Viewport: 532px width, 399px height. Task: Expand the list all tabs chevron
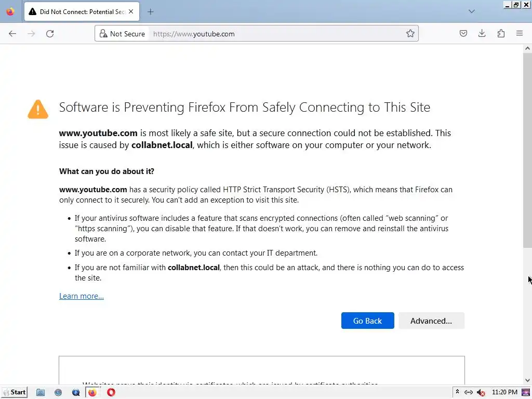click(472, 11)
